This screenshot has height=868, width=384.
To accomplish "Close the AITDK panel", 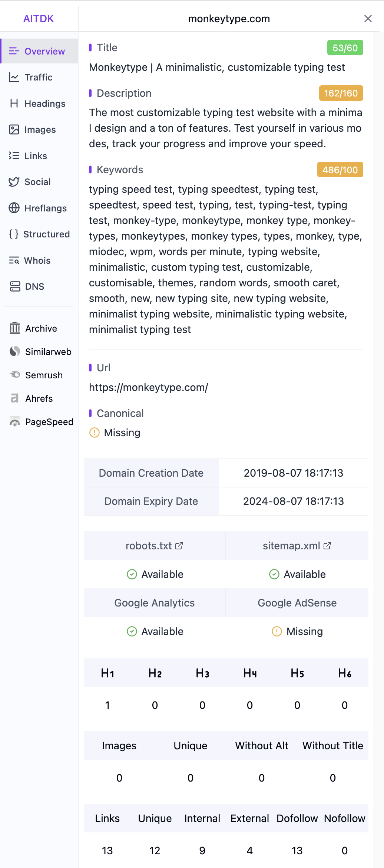I will [368, 19].
